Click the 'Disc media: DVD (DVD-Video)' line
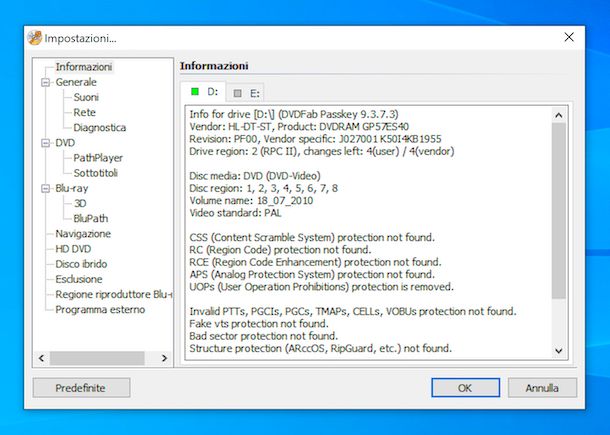610x435 pixels. pyautogui.click(x=255, y=176)
